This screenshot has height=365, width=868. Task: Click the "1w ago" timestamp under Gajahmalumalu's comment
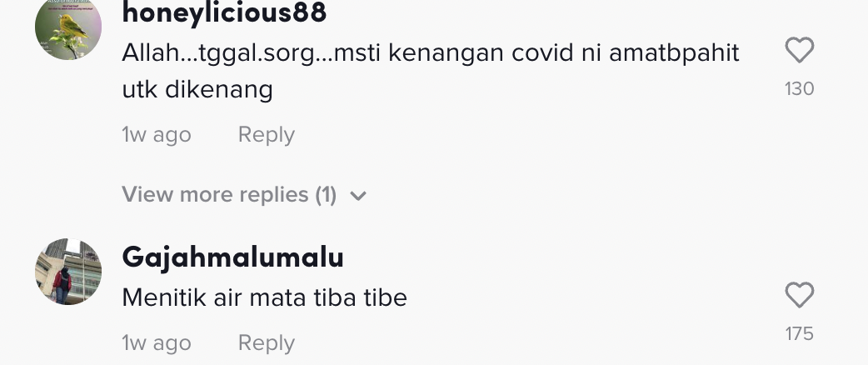(157, 342)
